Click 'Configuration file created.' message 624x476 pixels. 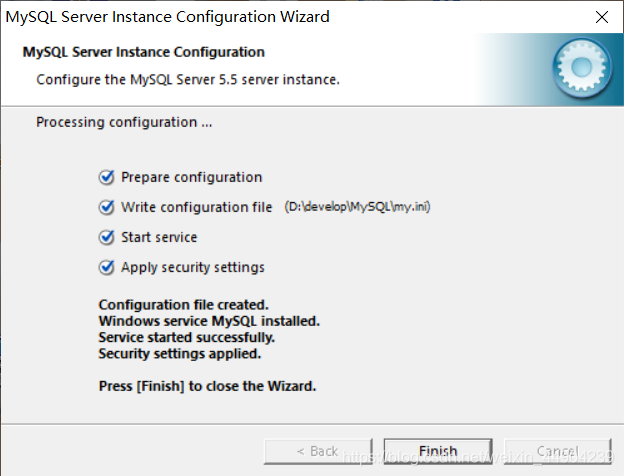tap(183, 305)
